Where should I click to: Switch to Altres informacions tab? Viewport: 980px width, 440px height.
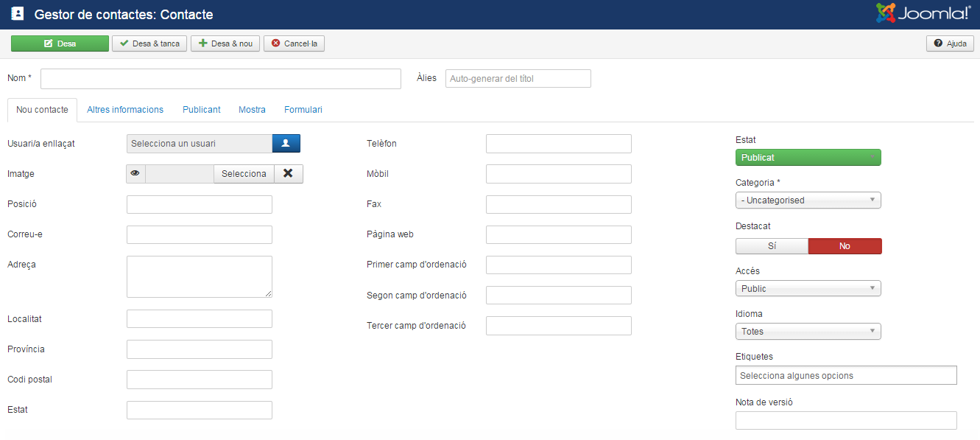tap(125, 110)
